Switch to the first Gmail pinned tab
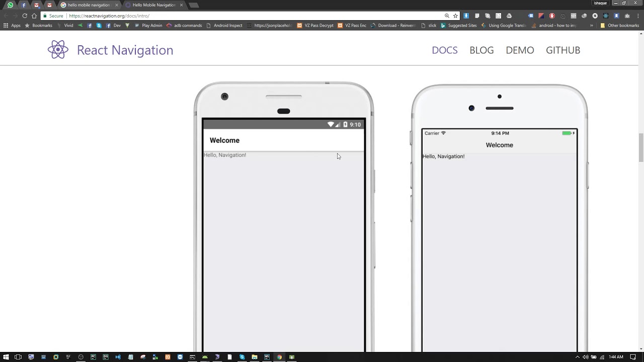This screenshot has height=362, width=644. pos(36,5)
